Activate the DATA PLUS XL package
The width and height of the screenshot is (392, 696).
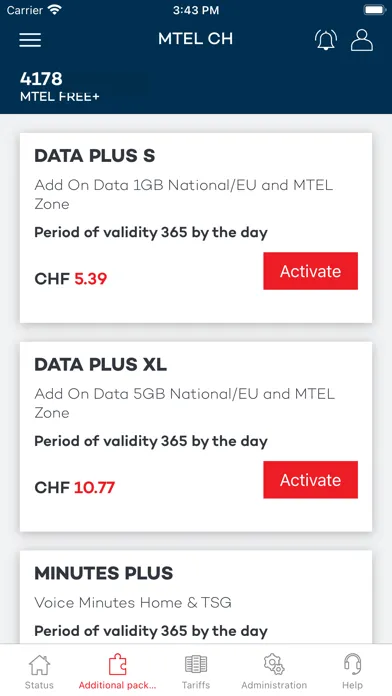click(x=310, y=479)
